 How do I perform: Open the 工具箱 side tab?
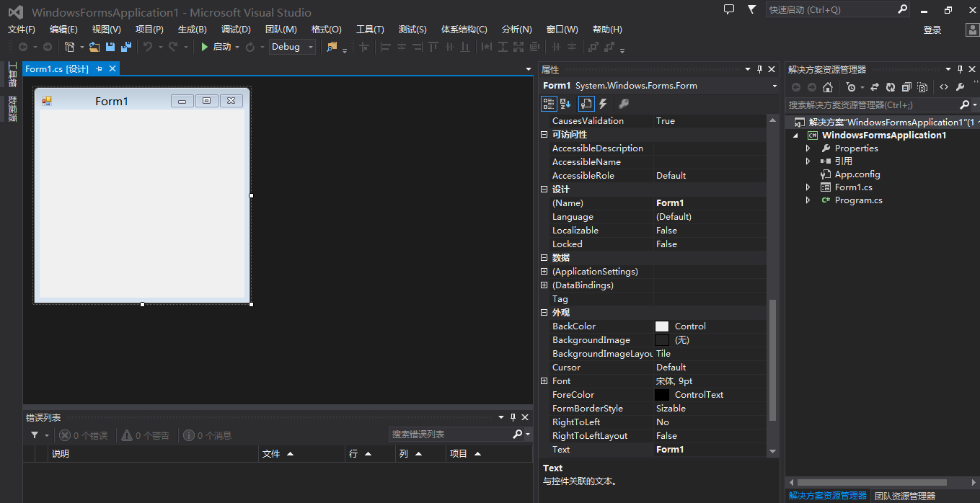pyautogui.click(x=12, y=74)
